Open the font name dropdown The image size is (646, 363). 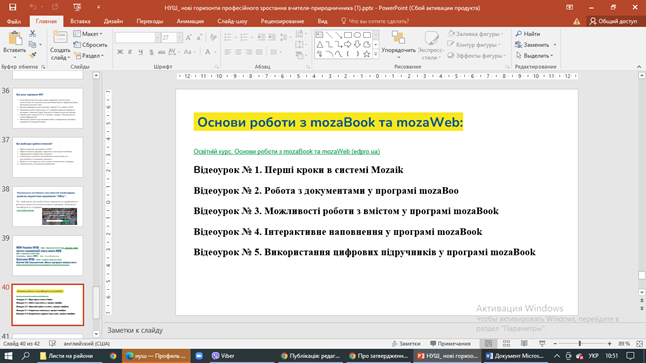157,37
